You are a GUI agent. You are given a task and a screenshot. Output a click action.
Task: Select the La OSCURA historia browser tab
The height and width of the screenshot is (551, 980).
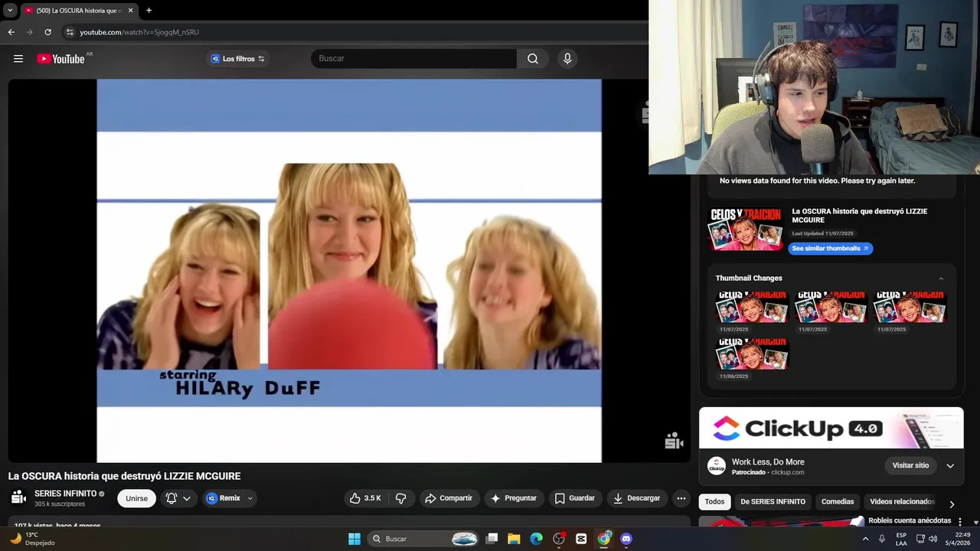79,11
